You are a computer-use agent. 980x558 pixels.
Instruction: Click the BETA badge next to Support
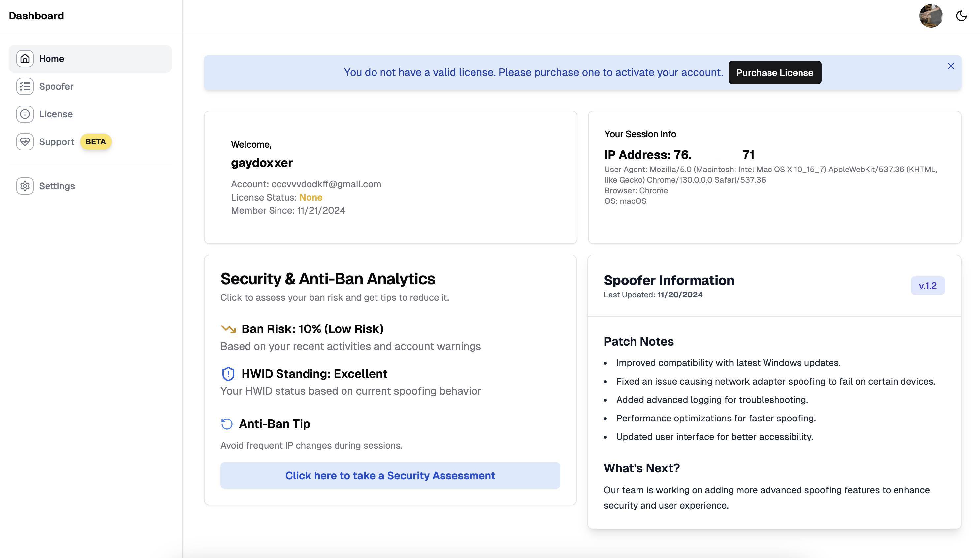[95, 142]
